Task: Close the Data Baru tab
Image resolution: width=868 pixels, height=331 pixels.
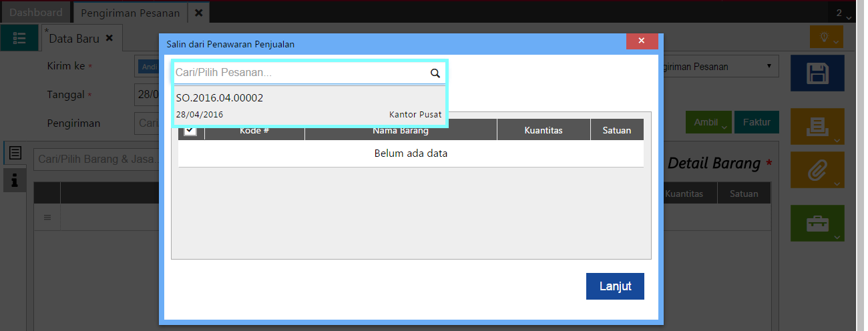Action: (x=110, y=38)
